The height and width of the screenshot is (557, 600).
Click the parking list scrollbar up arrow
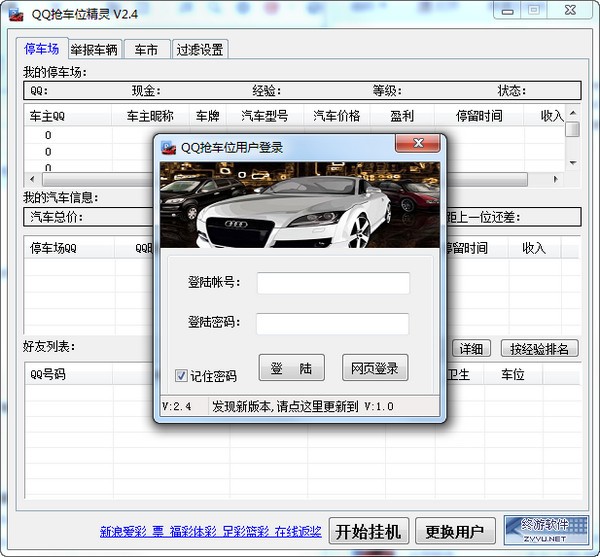tap(572, 114)
